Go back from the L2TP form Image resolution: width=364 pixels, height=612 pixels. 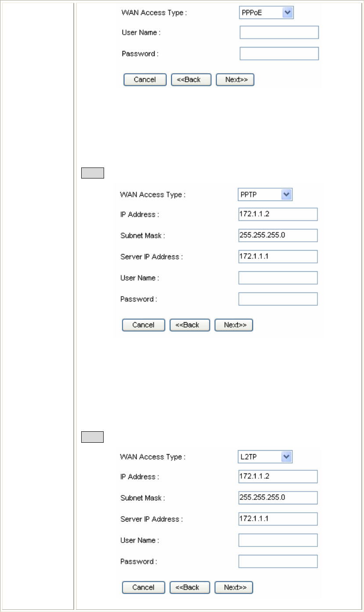click(190, 587)
